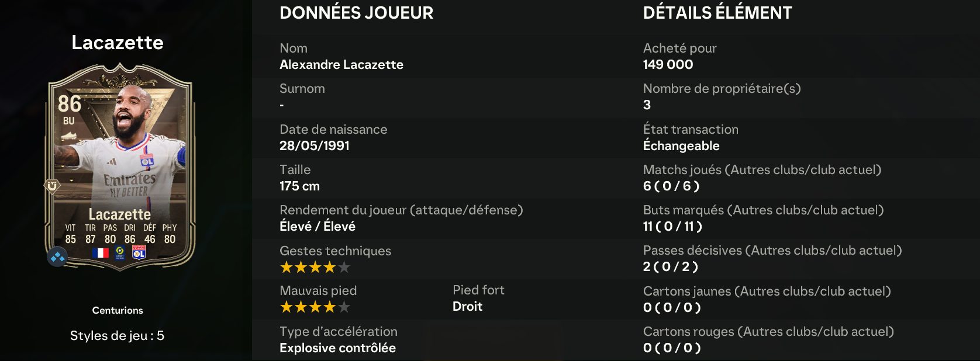The image size is (980, 361).
Task: Click the Explosive contrôlée acceleration type
Action: (x=337, y=348)
